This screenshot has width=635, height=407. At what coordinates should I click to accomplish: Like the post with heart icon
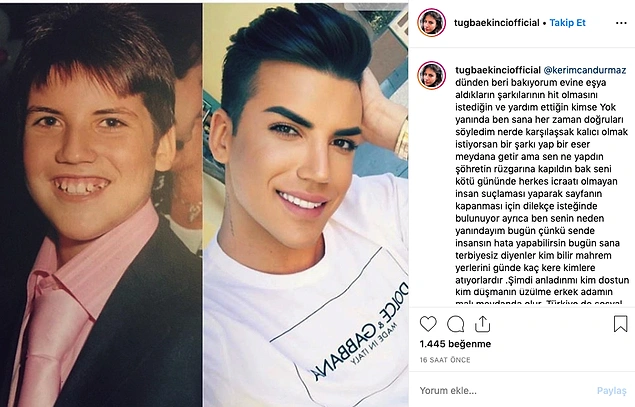coord(428,324)
